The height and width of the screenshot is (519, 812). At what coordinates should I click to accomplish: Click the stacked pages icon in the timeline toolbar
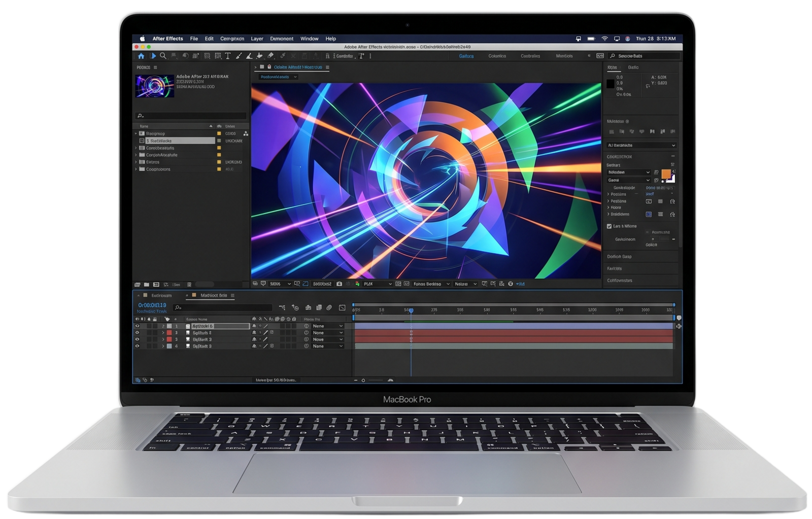[x=319, y=307]
